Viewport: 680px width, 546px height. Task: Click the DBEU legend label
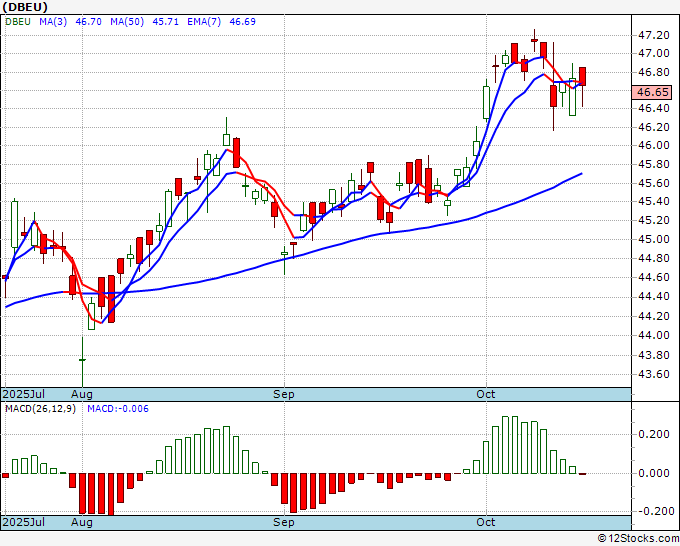click(18, 22)
